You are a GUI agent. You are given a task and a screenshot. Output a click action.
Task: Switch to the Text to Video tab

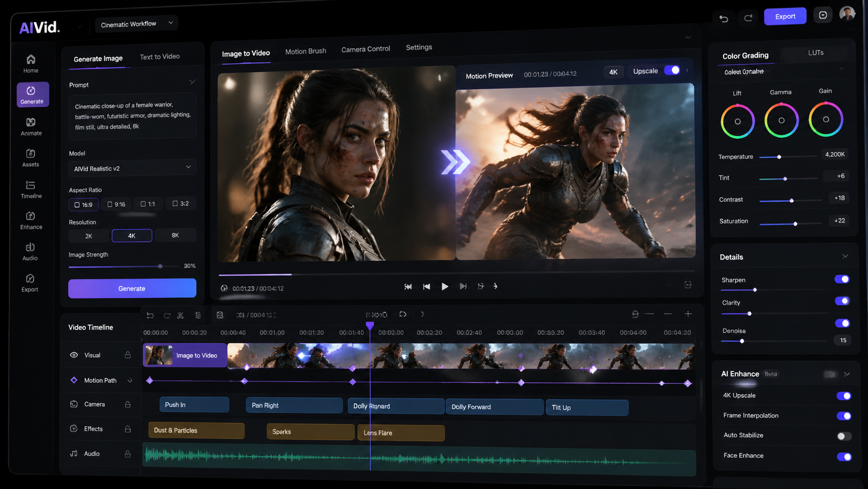(159, 57)
